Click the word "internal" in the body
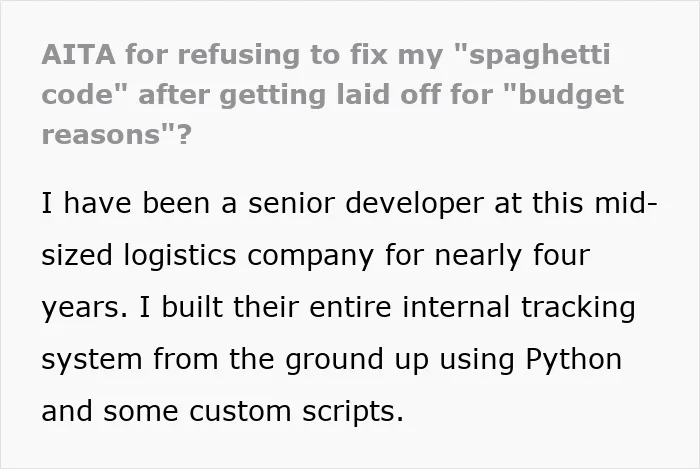 (x=456, y=307)
